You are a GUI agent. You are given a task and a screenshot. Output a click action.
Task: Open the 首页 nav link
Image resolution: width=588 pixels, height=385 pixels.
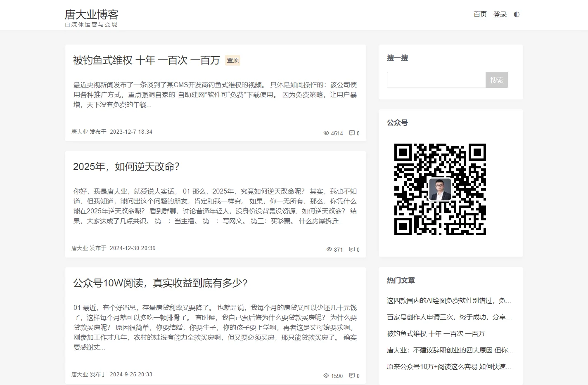click(x=480, y=14)
